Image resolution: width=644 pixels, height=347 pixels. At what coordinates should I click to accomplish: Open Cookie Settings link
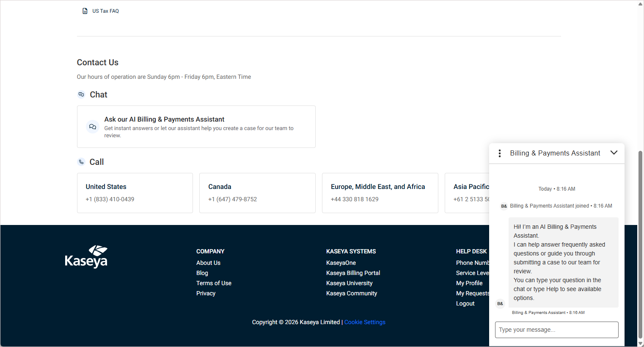coord(365,322)
